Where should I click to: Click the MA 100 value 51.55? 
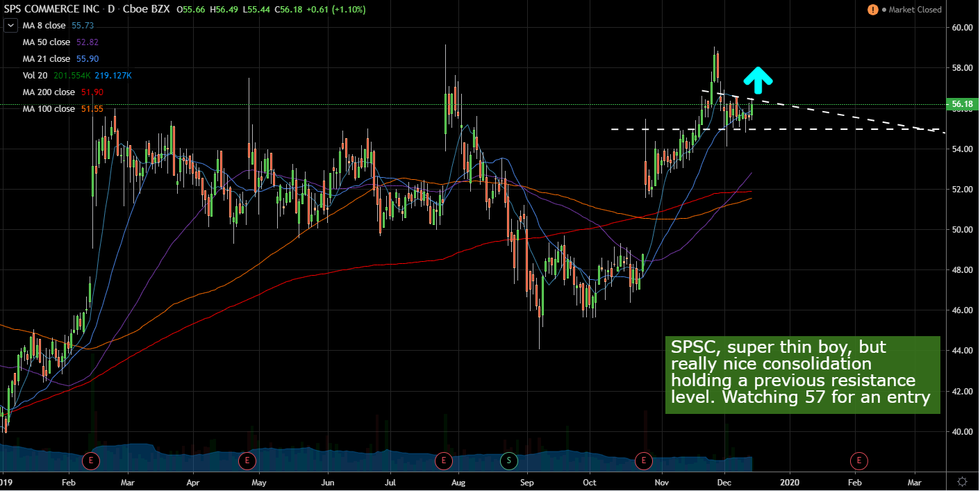[x=91, y=109]
